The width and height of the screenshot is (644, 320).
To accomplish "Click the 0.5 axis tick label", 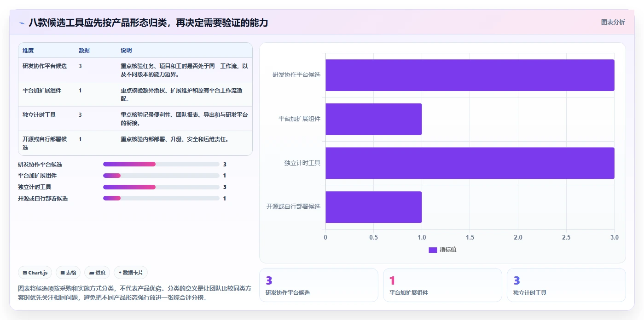I will (373, 237).
